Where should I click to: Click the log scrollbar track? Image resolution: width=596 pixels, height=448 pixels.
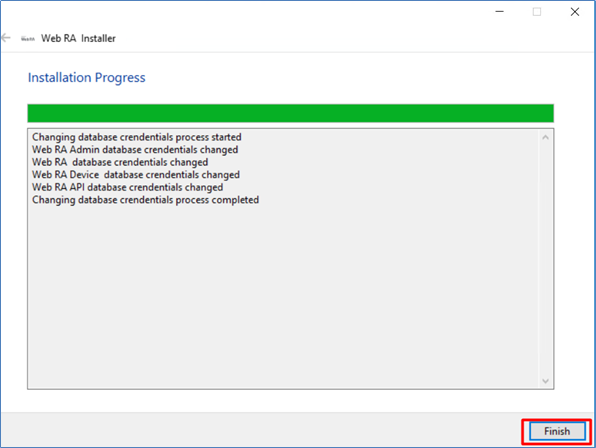545,258
